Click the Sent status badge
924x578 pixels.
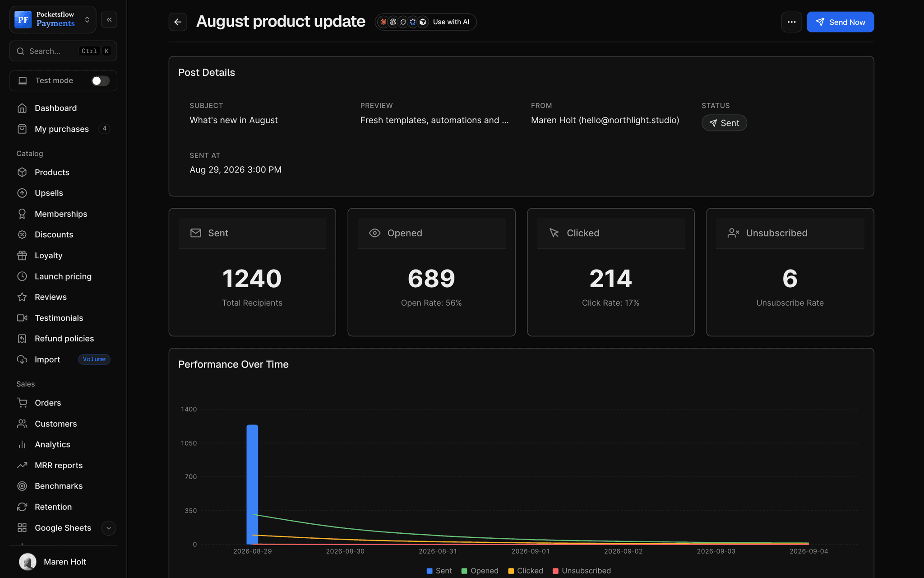(x=724, y=123)
